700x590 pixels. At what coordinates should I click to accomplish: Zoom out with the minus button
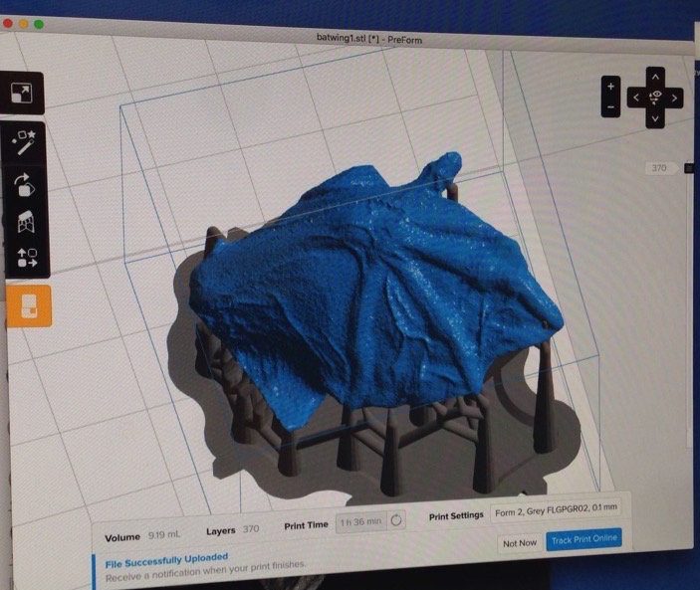[610, 106]
